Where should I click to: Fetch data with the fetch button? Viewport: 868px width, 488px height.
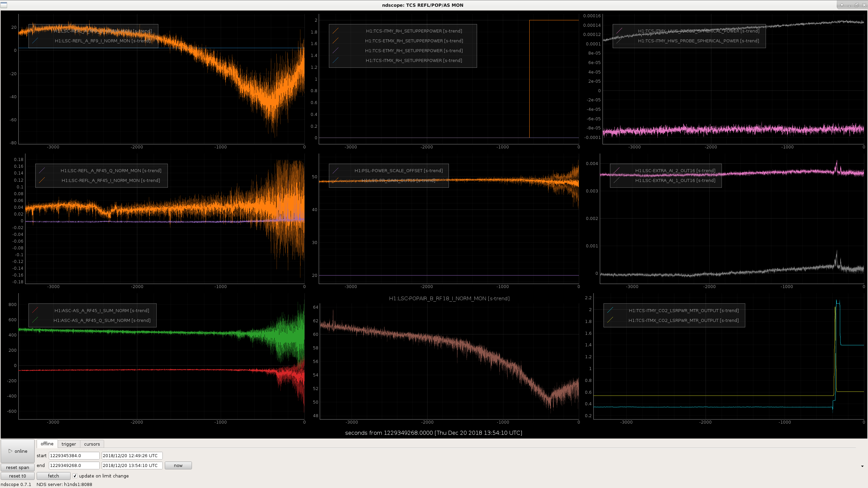(x=53, y=476)
